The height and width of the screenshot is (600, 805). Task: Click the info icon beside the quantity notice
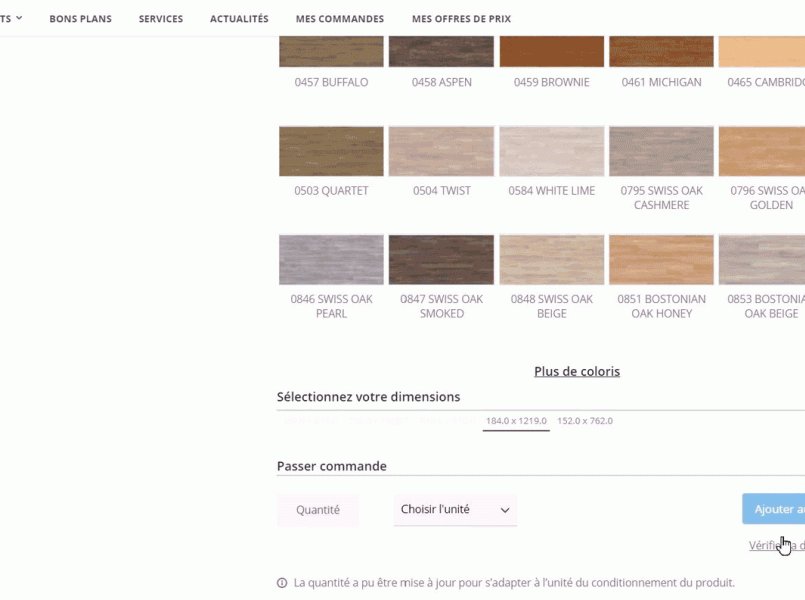click(x=281, y=582)
